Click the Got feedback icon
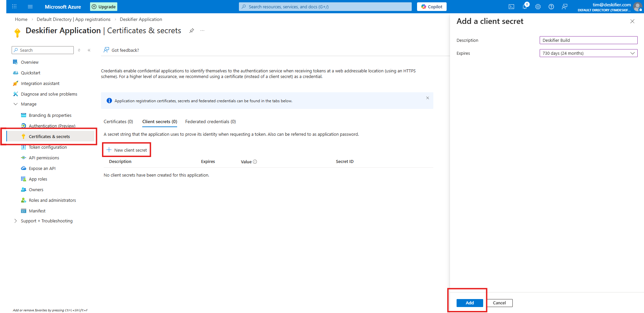 106,50
